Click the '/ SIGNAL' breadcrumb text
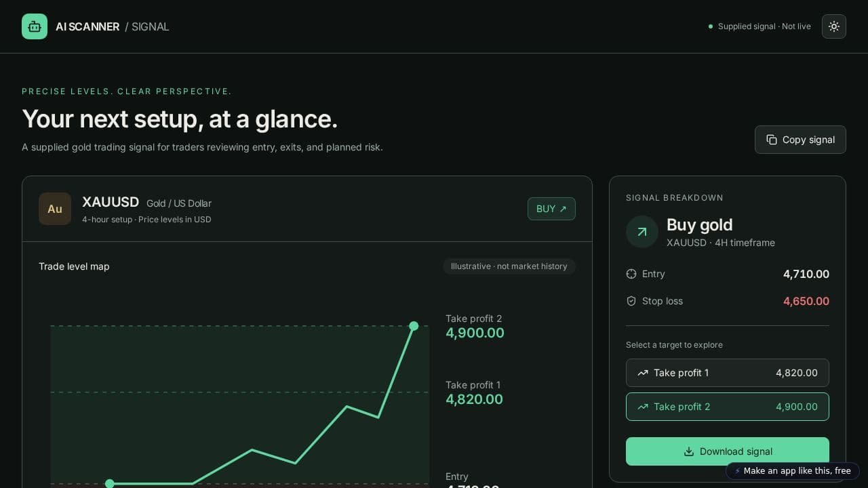The height and width of the screenshot is (488, 868). (x=147, y=26)
